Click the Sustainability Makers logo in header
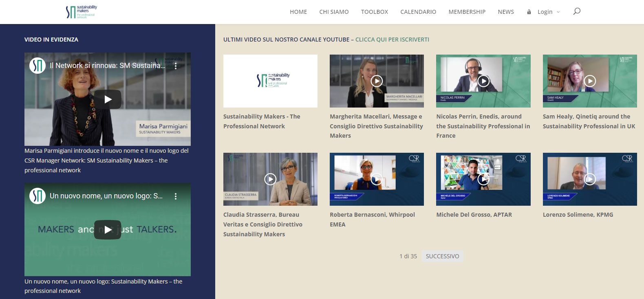Screen dimensions: 644x299 82,12
